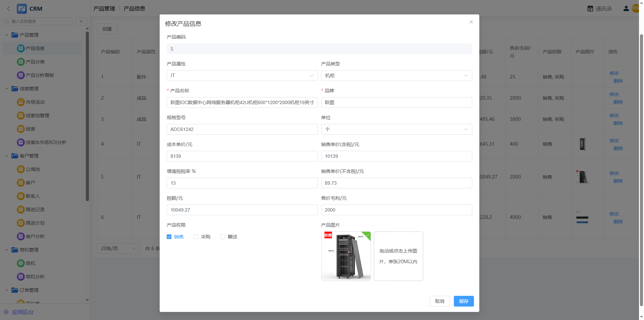Enable the 采购 permission checkbox

tap(196, 237)
